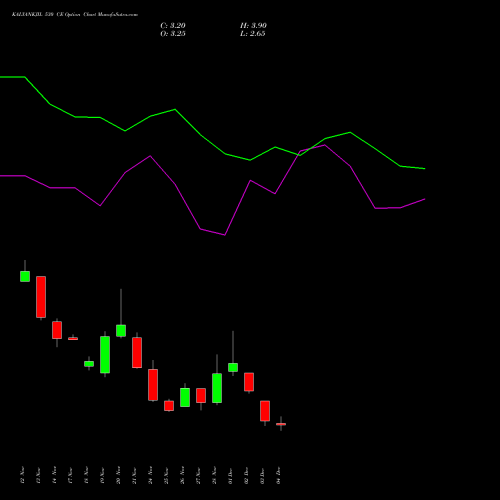Select the 25 Nov date label
The image size is (500, 500).
point(167,475)
